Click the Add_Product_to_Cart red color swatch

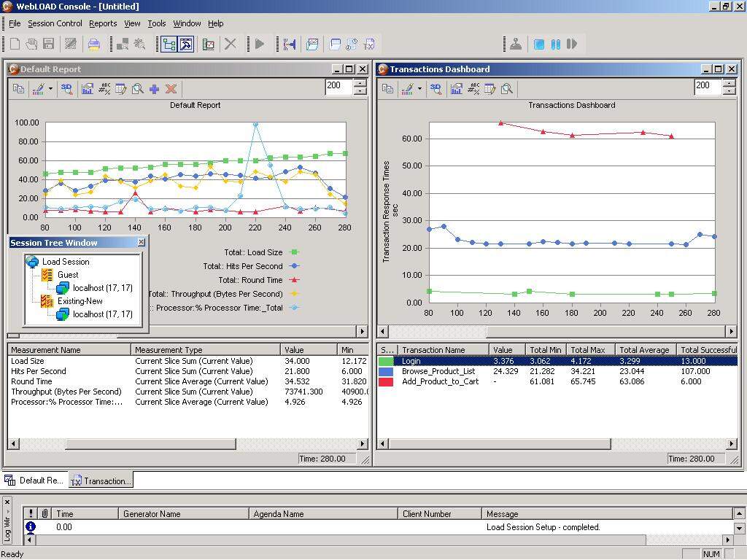[x=386, y=381]
